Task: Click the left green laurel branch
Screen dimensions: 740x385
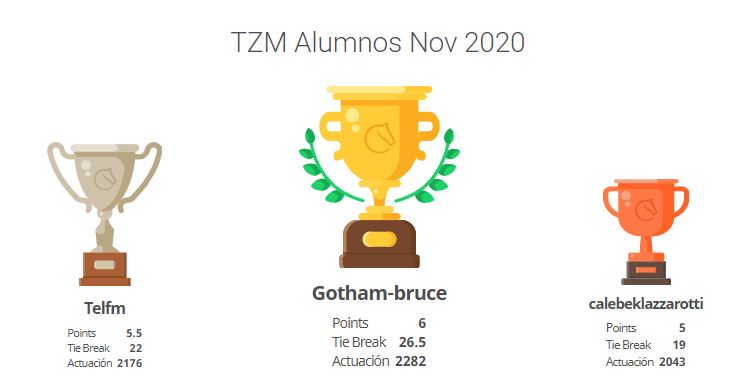Action: (327, 165)
